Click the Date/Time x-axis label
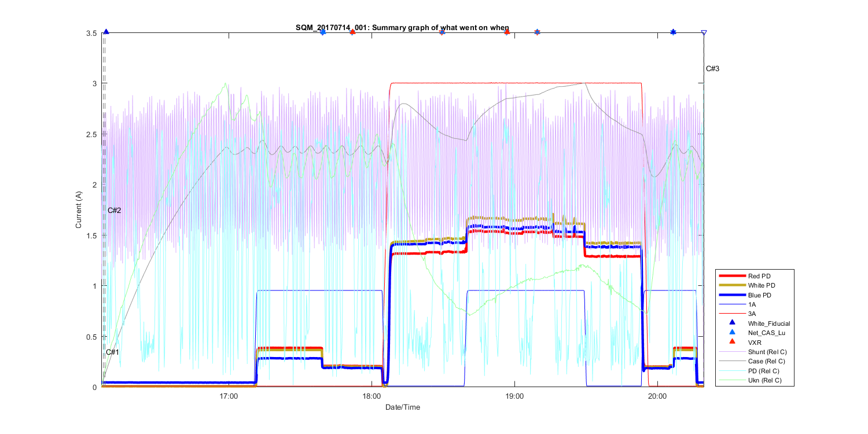The image size is (868, 434). coord(403,407)
